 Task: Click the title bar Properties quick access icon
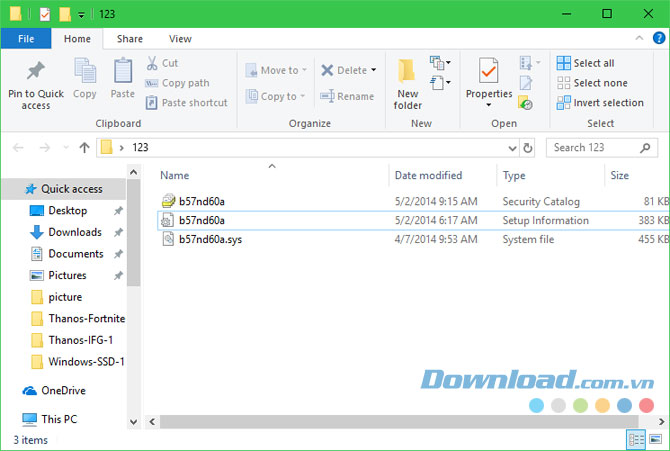click(x=45, y=14)
